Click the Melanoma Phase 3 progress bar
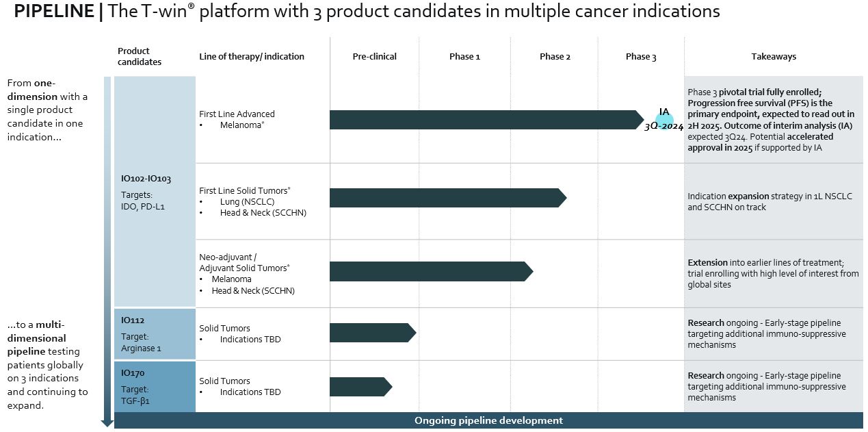Screen dimensions: 868x432 (x=487, y=120)
